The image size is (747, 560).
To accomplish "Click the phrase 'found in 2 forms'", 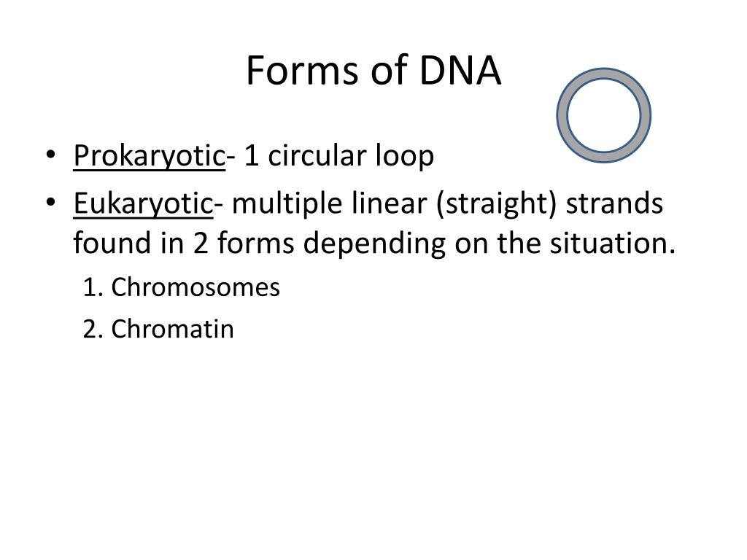I will click(184, 243).
